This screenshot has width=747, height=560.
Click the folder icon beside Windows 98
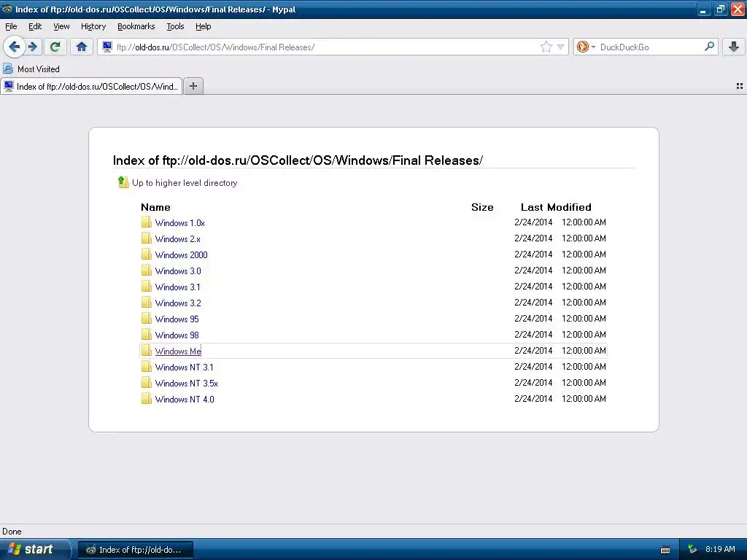146,334
